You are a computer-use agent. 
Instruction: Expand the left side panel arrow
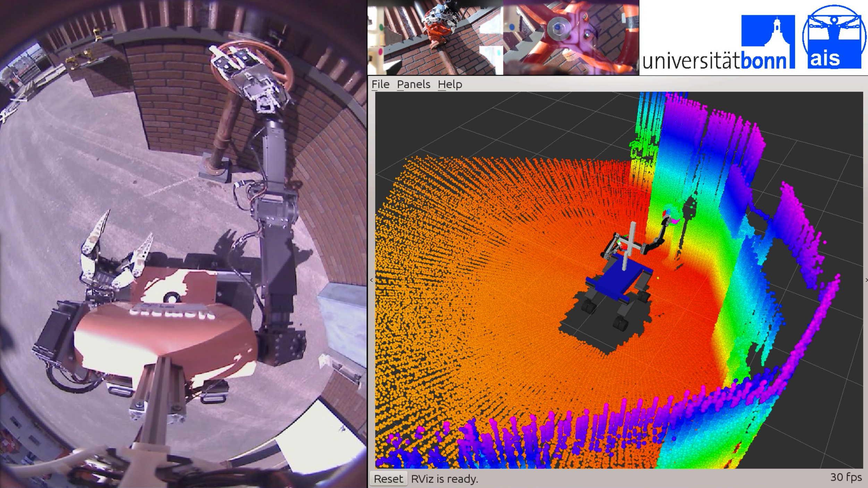[x=371, y=280]
